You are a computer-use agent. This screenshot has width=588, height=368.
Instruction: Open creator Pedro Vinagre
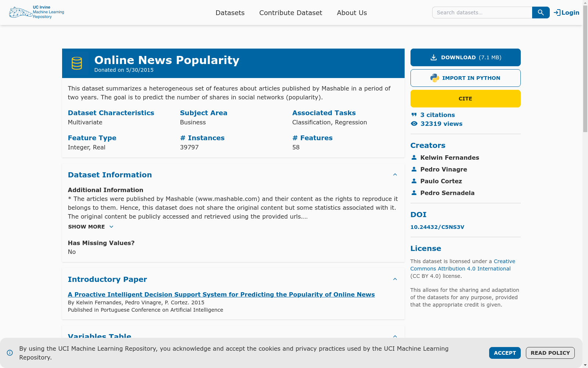pos(444,169)
